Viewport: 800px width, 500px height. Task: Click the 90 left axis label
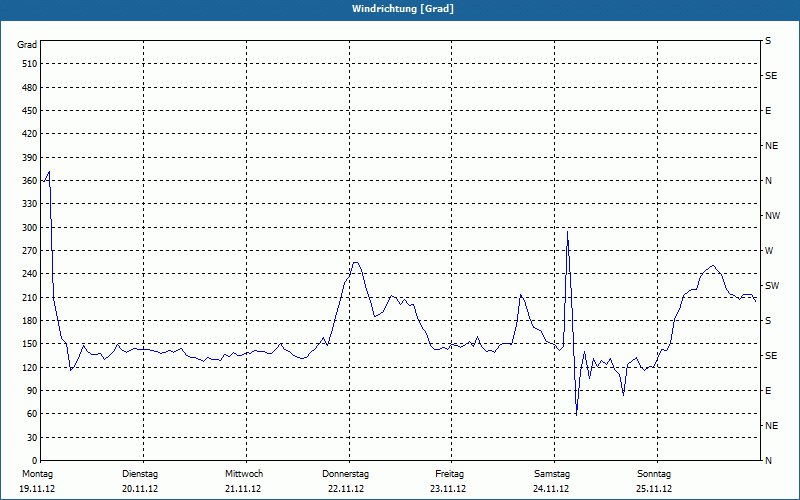[x=32, y=390]
